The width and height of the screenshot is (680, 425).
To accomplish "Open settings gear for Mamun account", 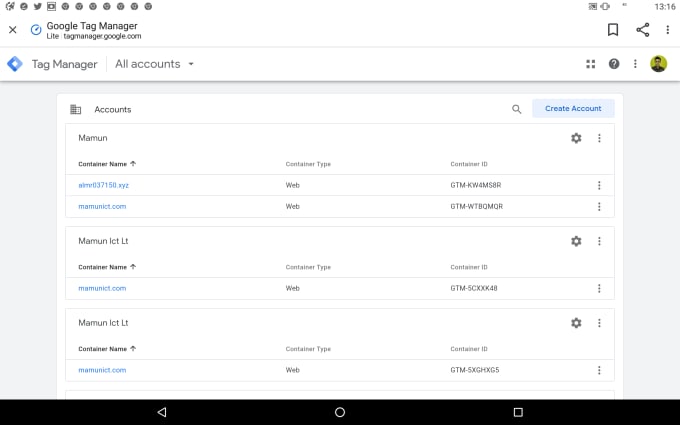I will click(576, 138).
